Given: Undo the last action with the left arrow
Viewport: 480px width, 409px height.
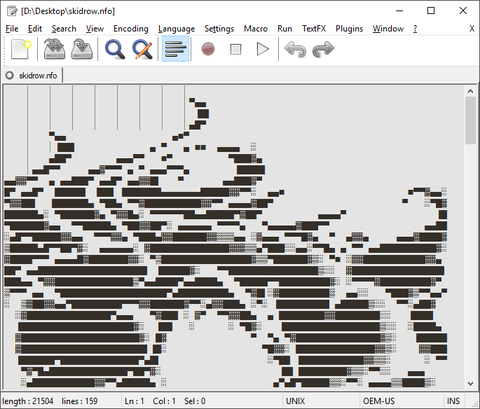Looking at the screenshot, I should (295, 49).
